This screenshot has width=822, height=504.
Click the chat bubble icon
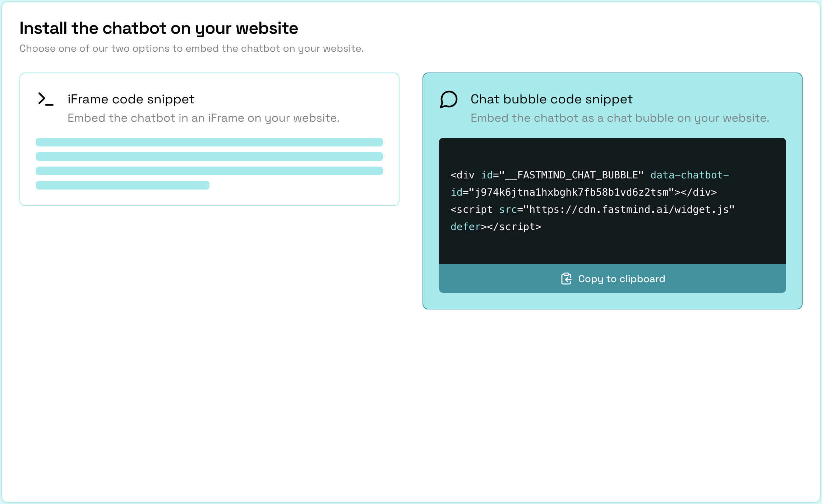coord(449,99)
